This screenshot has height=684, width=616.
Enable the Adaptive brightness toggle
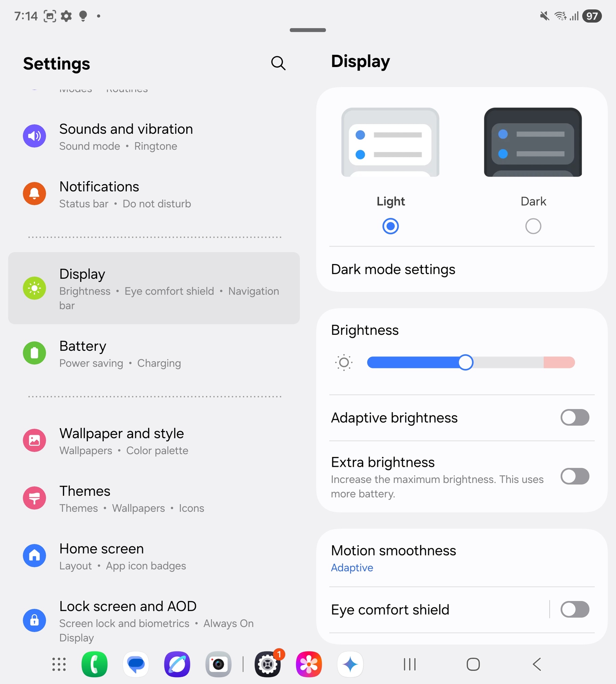tap(575, 418)
